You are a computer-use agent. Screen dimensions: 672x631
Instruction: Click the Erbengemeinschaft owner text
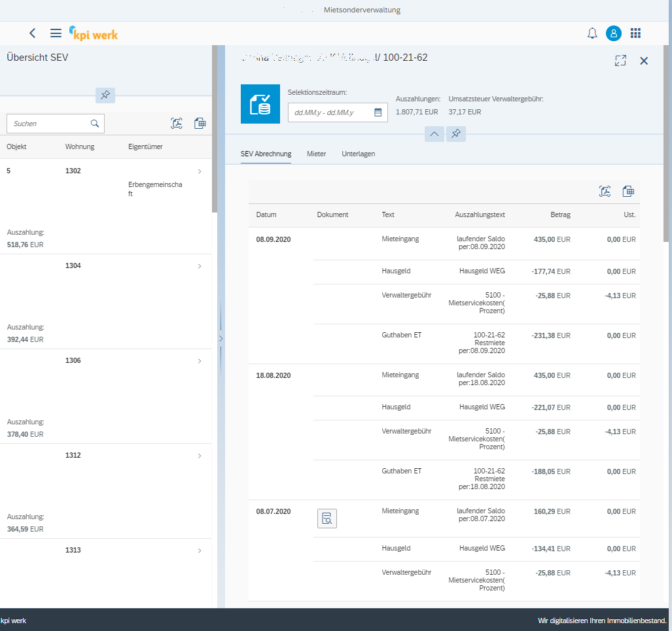(x=155, y=189)
